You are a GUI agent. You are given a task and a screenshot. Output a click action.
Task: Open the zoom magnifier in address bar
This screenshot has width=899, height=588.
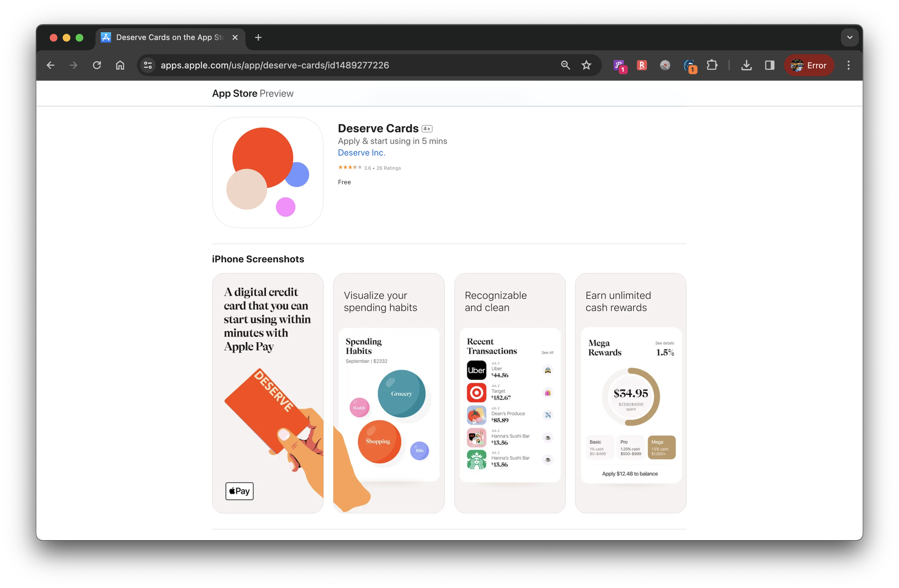[565, 65]
